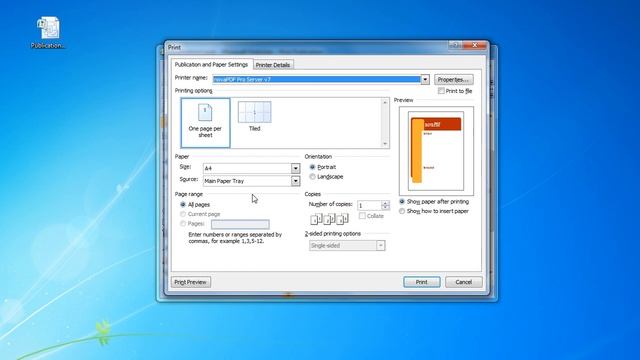The image size is (640, 360).
Task: Select One page per sheet option
Action: pyautogui.click(x=205, y=122)
